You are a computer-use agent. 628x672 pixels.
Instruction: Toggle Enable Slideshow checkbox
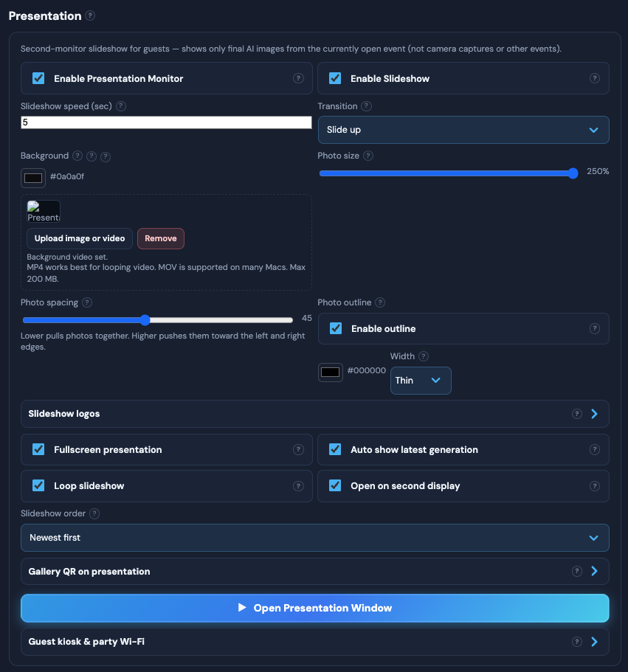tap(335, 78)
